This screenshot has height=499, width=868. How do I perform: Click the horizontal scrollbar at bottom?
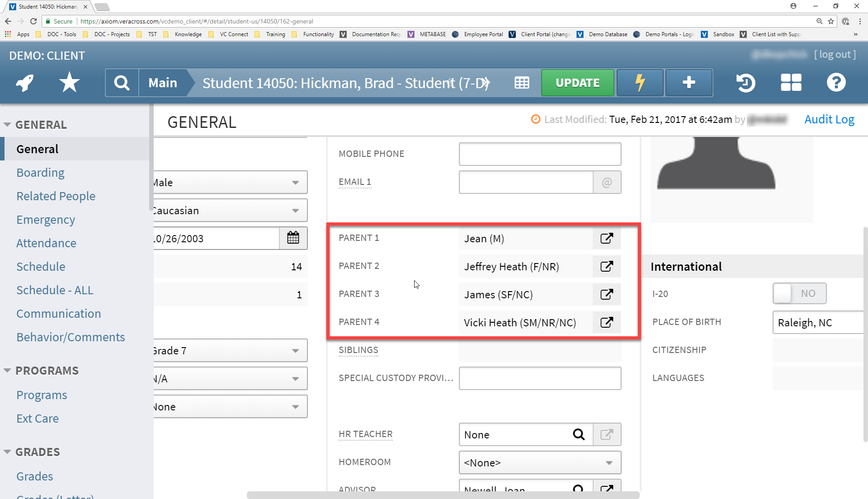[443, 495]
